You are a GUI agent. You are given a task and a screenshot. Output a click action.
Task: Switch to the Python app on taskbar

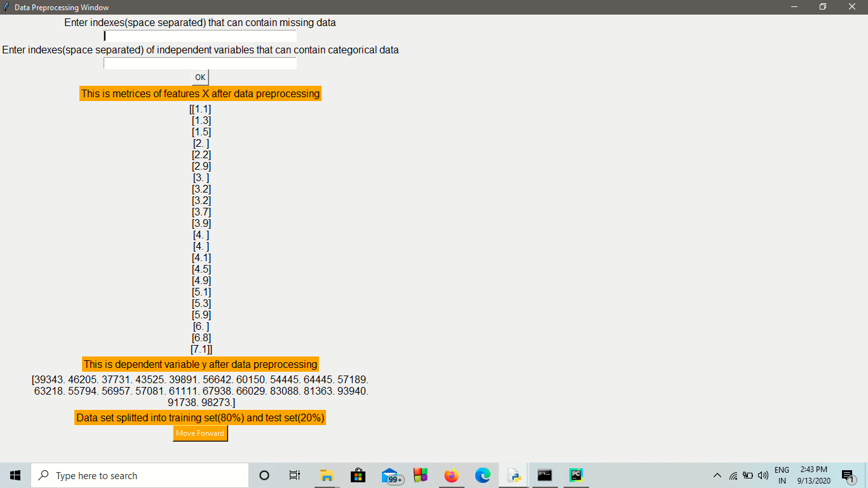tap(514, 475)
